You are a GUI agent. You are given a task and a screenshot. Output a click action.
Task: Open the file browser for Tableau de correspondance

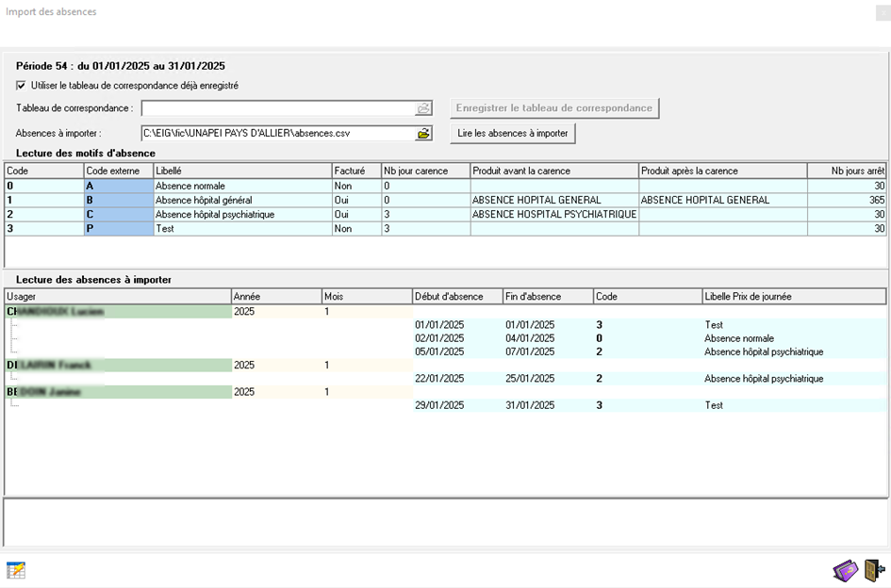pos(423,108)
